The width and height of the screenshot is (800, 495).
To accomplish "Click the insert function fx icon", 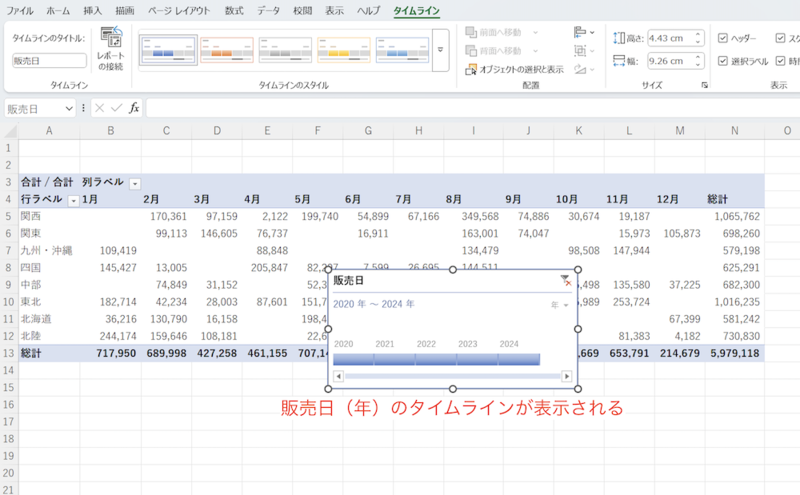I will click(x=134, y=108).
